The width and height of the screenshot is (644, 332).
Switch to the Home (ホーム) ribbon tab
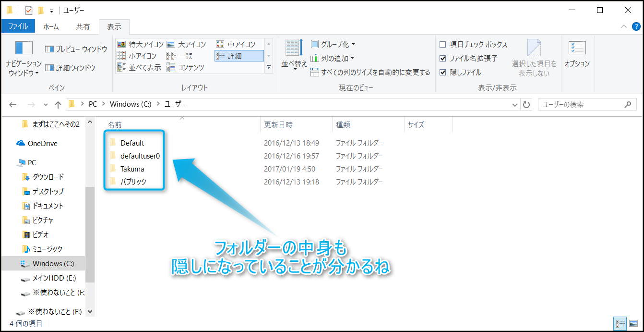(51, 27)
